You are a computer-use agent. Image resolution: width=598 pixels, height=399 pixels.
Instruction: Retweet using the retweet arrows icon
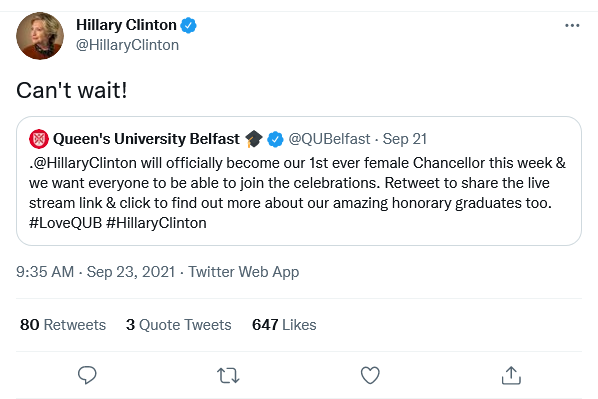pyautogui.click(x=228, y=375)
